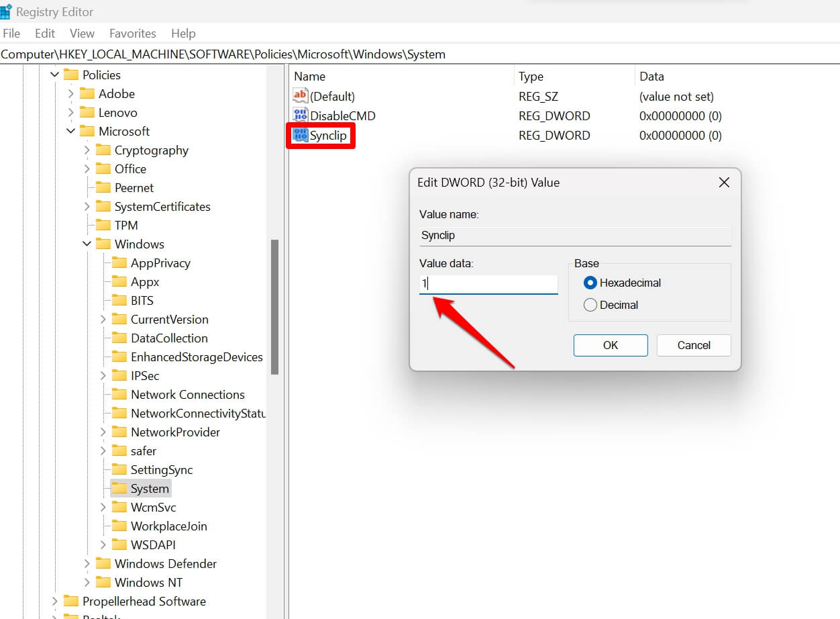Viewport: 840px width, 619px height.
Task: Expand the Lenovo tree node
Action: 70,112
